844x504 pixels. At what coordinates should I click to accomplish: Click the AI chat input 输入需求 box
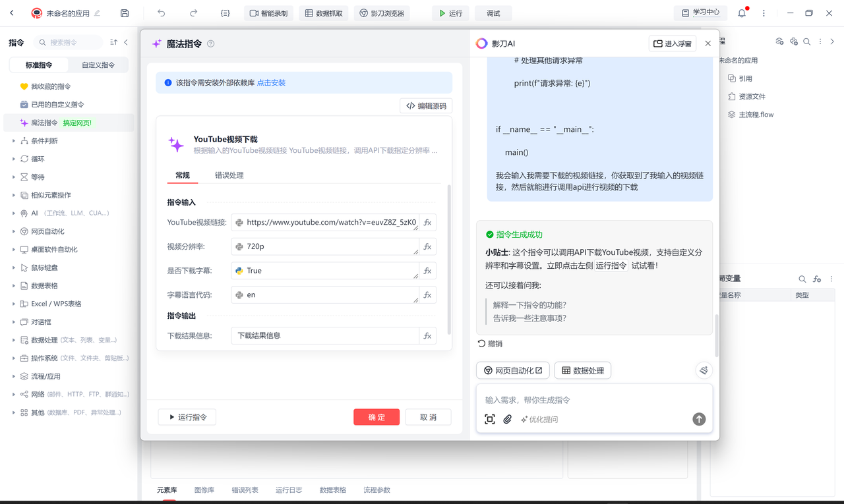tap(593, 400)
